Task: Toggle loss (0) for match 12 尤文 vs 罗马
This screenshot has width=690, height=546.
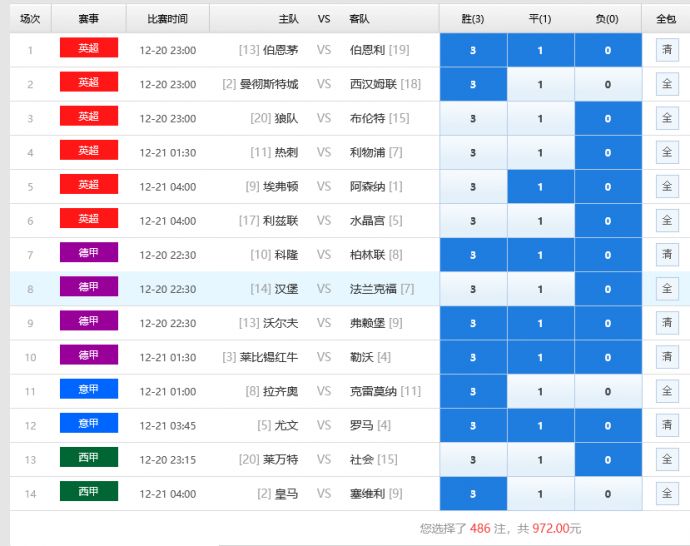Action: pyautogui.click(x=607, y=426)
